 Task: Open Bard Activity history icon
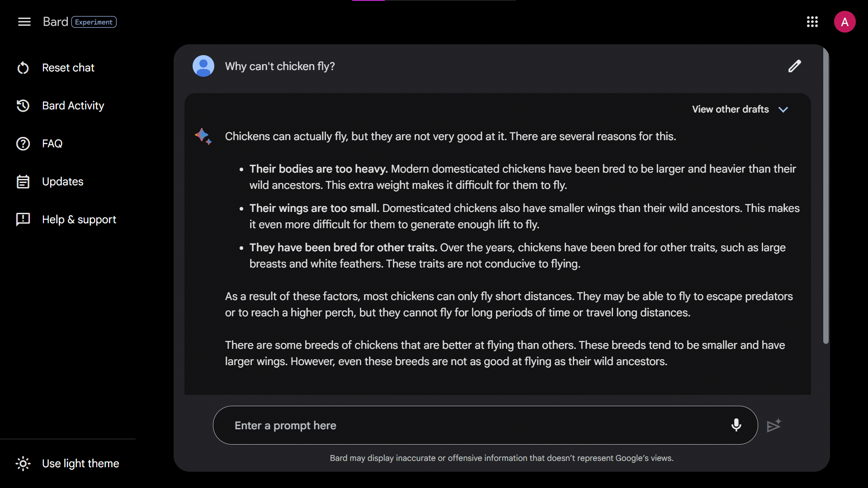click(x=23, y=106)
